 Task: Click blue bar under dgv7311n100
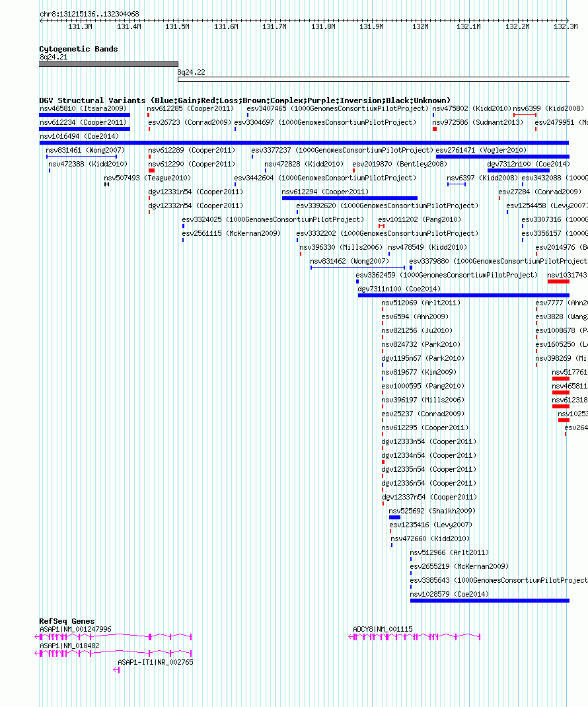[464, 295]
